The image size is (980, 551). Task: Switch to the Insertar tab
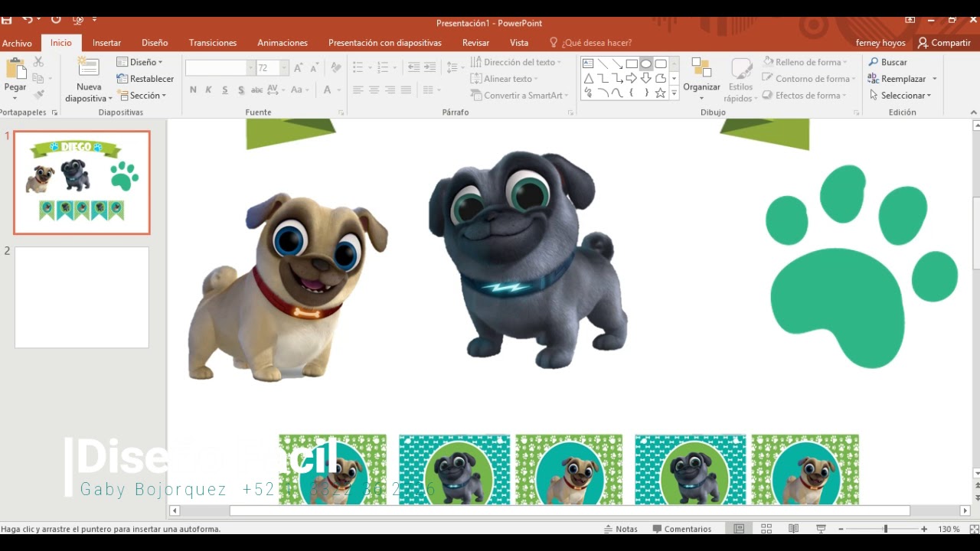[107, 43]
